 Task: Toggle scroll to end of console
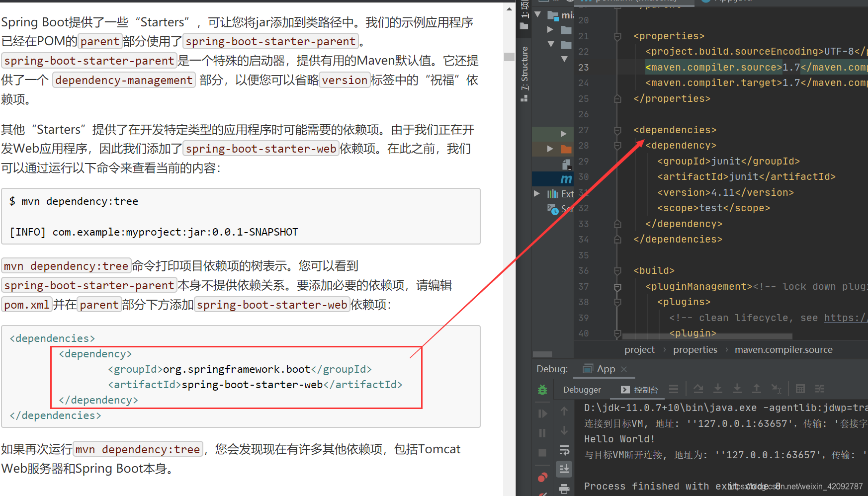[564, 469]
